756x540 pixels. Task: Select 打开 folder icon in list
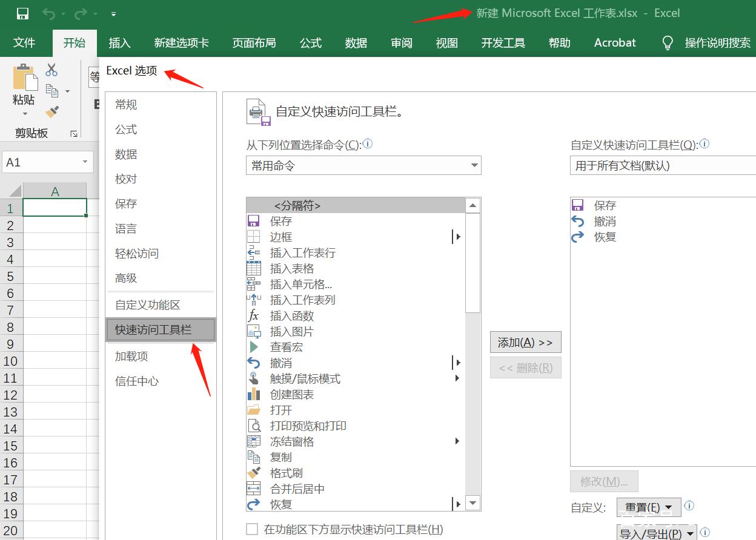(254, 410)
